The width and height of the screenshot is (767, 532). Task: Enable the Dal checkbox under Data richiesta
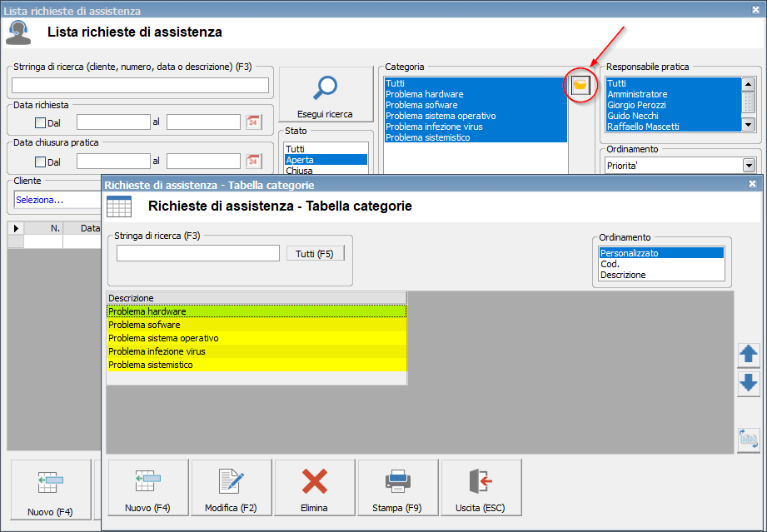tap(41, 122)
